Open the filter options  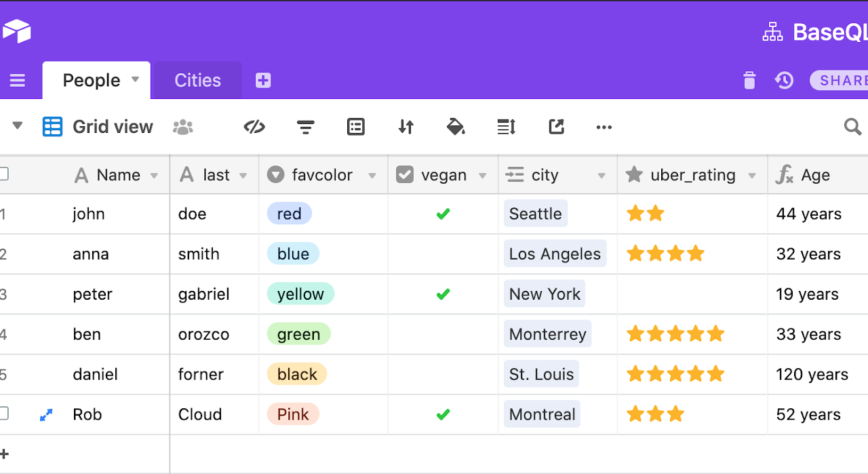coord(305,126)
